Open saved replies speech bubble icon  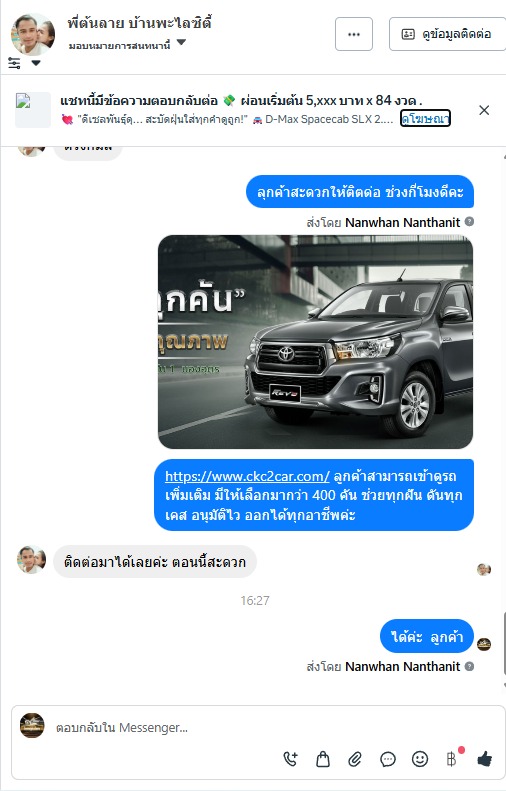[x=387, y=759]
